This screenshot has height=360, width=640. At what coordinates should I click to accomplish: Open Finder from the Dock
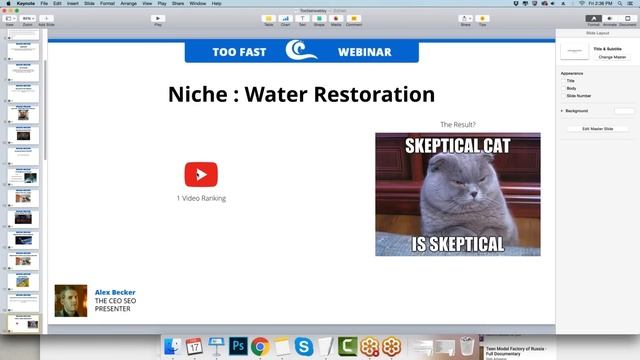(173, 347)
